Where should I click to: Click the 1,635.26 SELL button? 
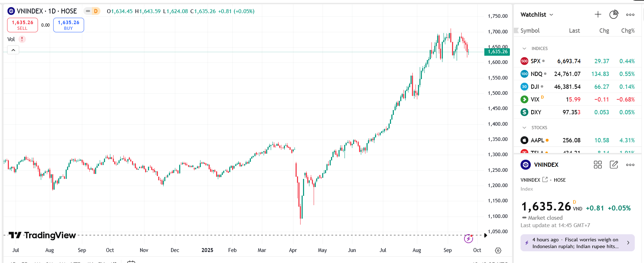point(22,25)
